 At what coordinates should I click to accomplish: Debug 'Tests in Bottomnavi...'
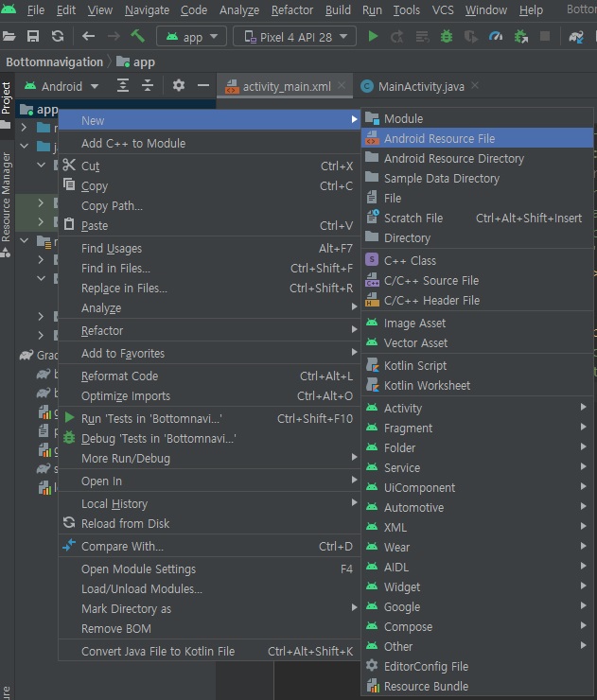209,438
